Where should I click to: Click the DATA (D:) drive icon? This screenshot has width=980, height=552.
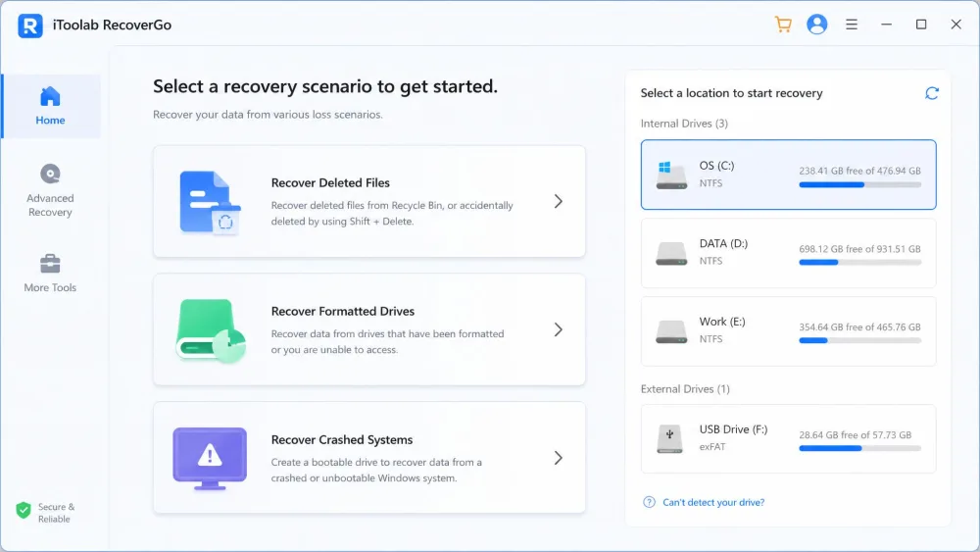pos(671,253)
